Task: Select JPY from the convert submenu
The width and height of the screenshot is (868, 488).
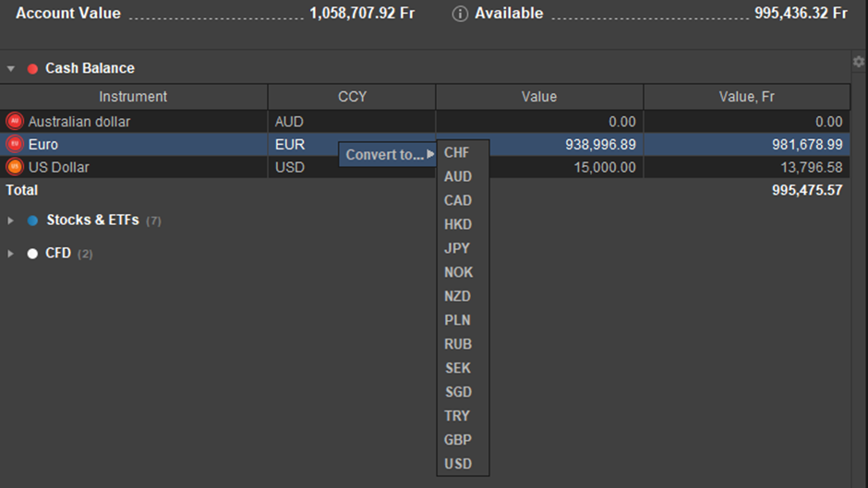Action: click(x=457, y=248)
